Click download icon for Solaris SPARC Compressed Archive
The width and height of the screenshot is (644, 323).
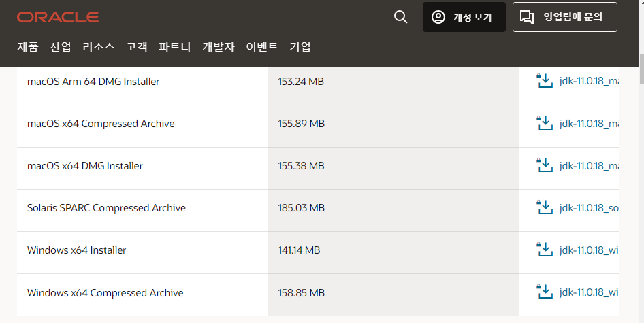pyautogui.click(x=545, y=207)
